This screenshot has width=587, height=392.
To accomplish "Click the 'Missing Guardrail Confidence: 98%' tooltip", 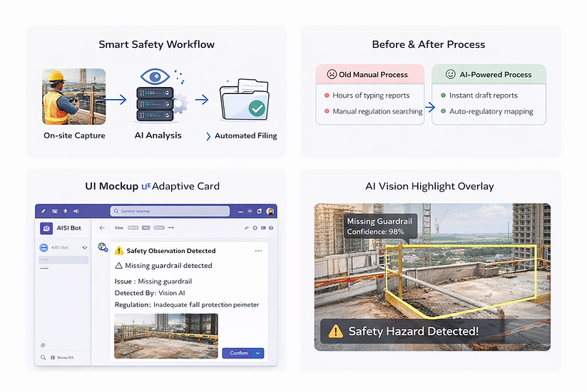I will tap(380, 227).
